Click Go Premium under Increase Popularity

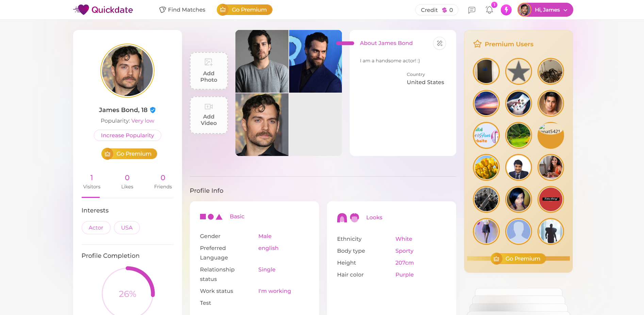click(x=129, y=154)
